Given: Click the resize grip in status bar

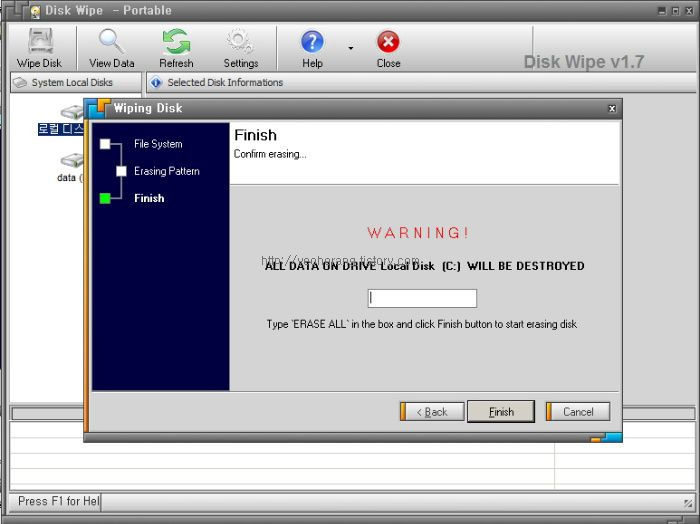Looking at the screenshot, I should click(688, 503).
